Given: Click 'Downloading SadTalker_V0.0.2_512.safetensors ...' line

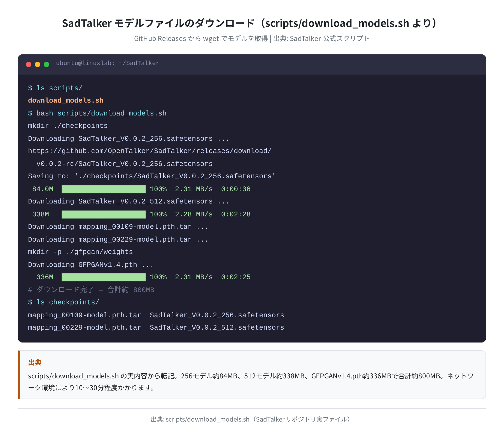Looking at the screenshot, I should tap(129, 201).
